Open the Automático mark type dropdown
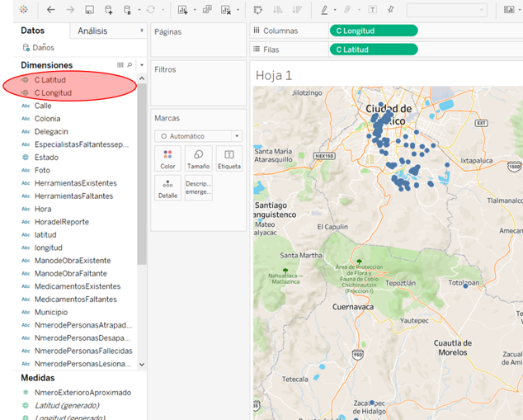523x420 pixels. (199, 136)
